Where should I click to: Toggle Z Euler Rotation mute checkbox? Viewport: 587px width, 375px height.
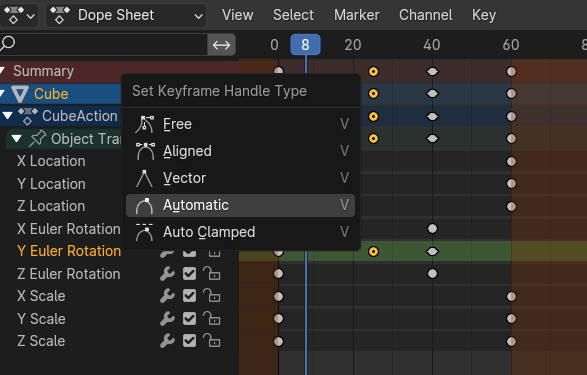point(189,274)
